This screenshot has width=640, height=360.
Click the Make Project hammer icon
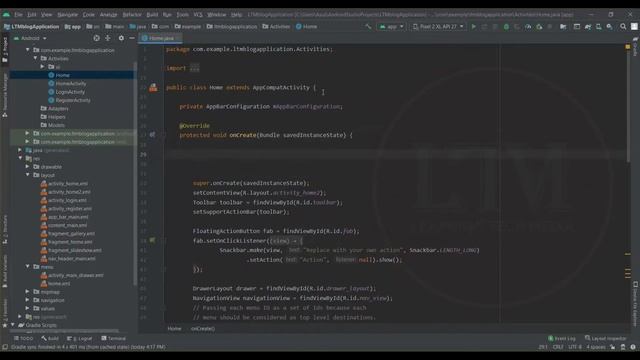(x=368, y=27)
